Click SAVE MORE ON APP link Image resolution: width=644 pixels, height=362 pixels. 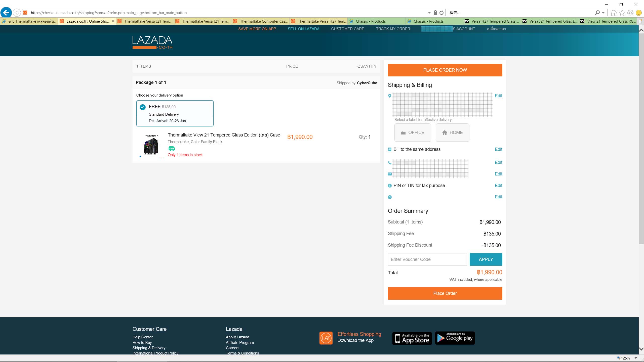pos(257,29)
